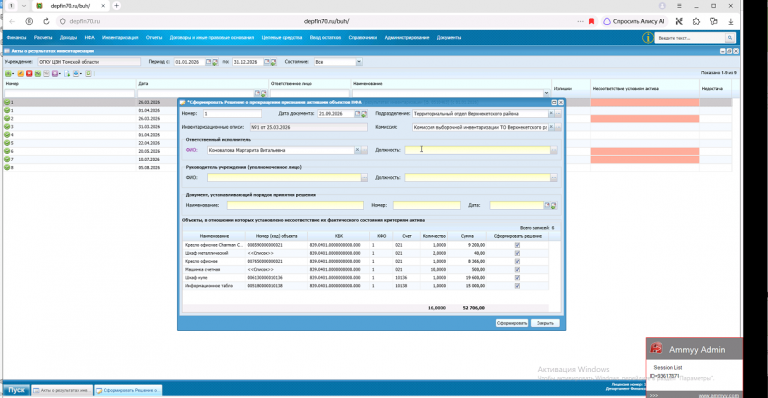Click the document export toolbar icon
This screenshot has height=398, width=768.
click(x=67, y=74)
